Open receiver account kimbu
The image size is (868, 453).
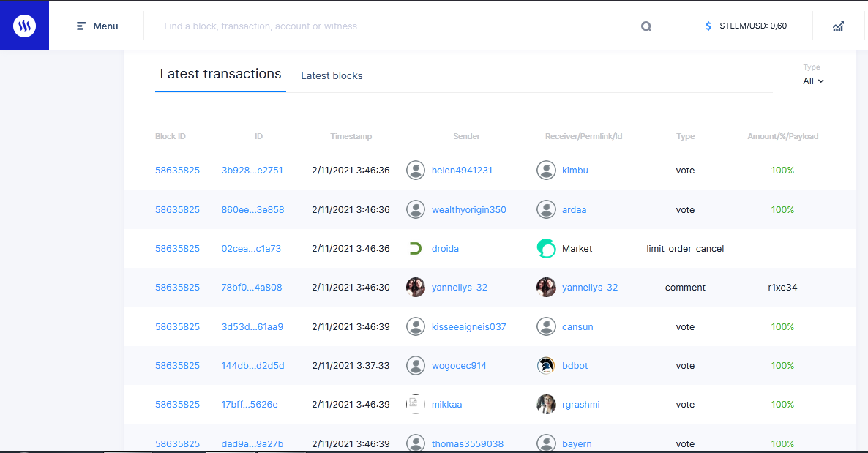coord(575,171)
